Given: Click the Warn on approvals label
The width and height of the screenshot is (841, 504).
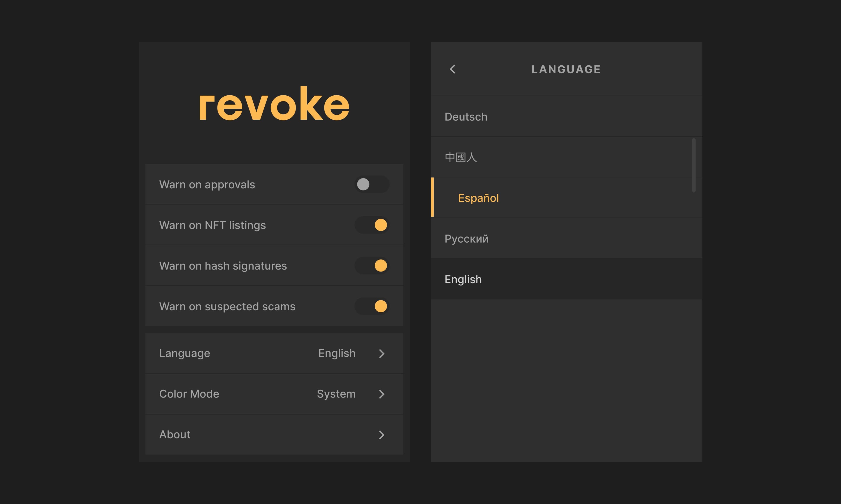Looking at the screenshot, I should 207,184.
